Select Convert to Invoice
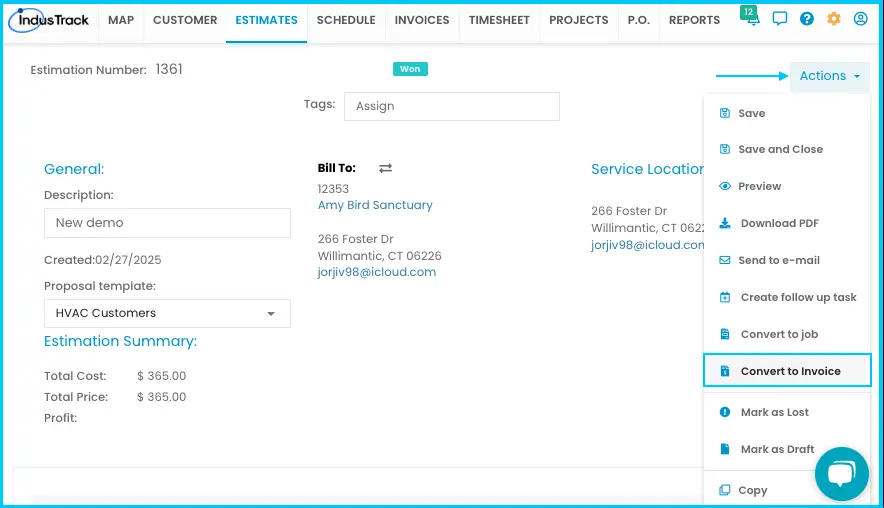 click(787, 370)
